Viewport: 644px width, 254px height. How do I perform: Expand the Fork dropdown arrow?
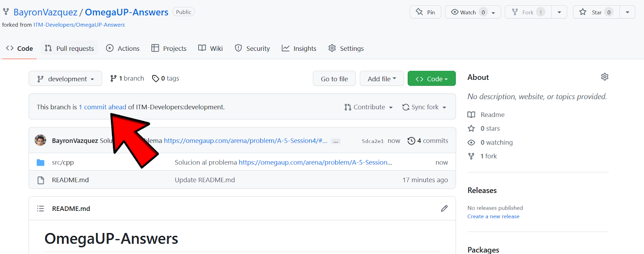pyautogui.click(x=559, y=12)
